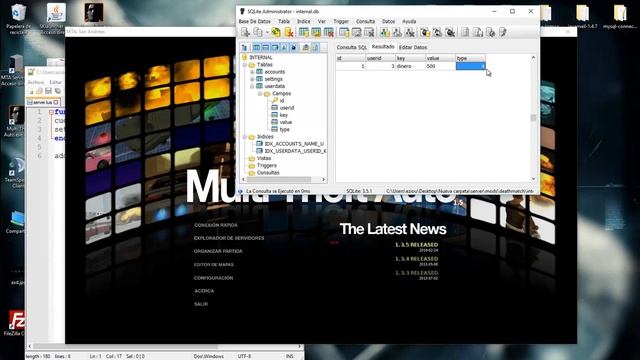Open the Ayuda menu
The image size is (640, 360).
click(x=409, y=21)
